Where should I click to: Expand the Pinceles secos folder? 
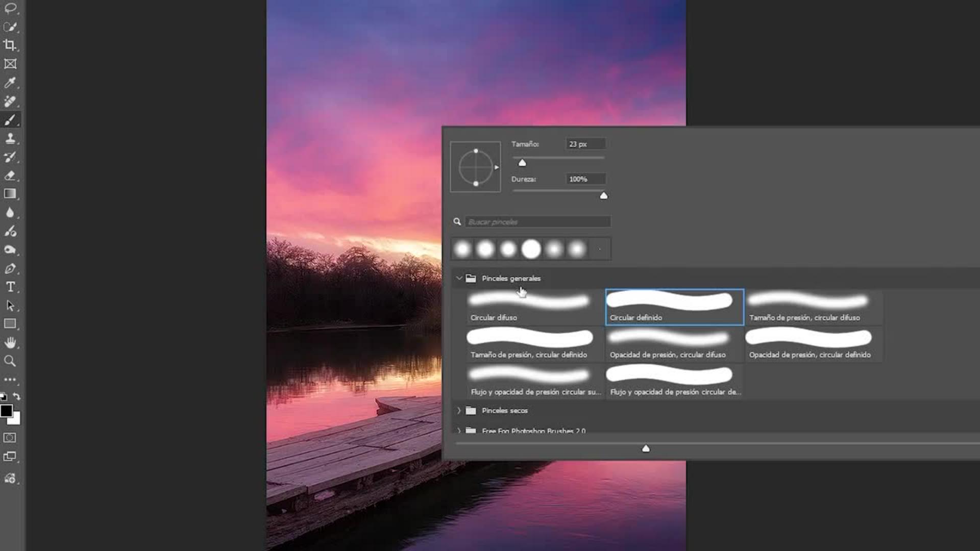pos(459,410)
